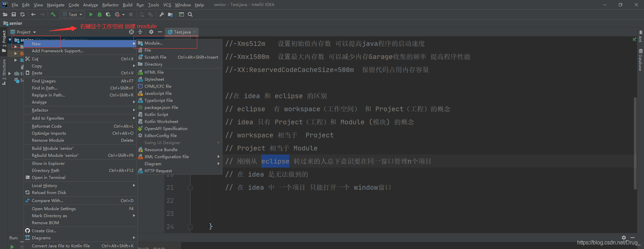Click the green Build hammer icon
Screen dimensions: 644x249
[53, 14]
